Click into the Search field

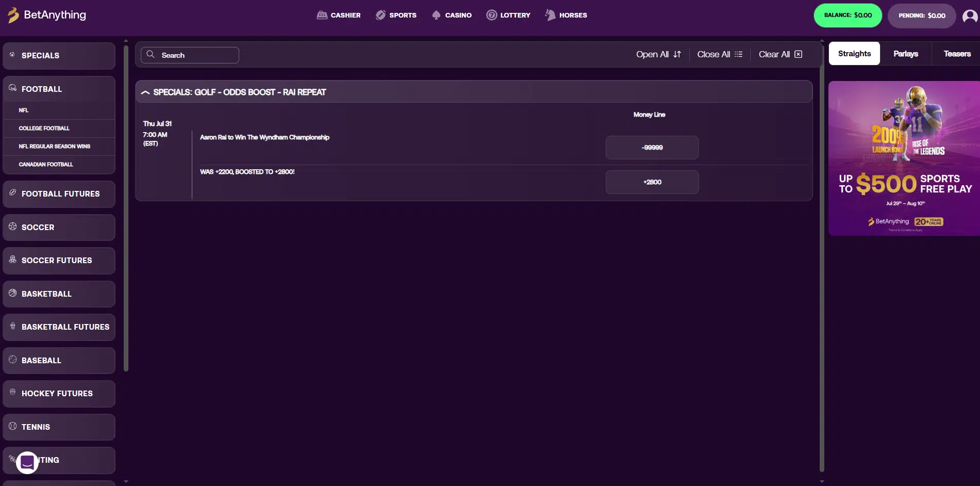pos(190,55)
